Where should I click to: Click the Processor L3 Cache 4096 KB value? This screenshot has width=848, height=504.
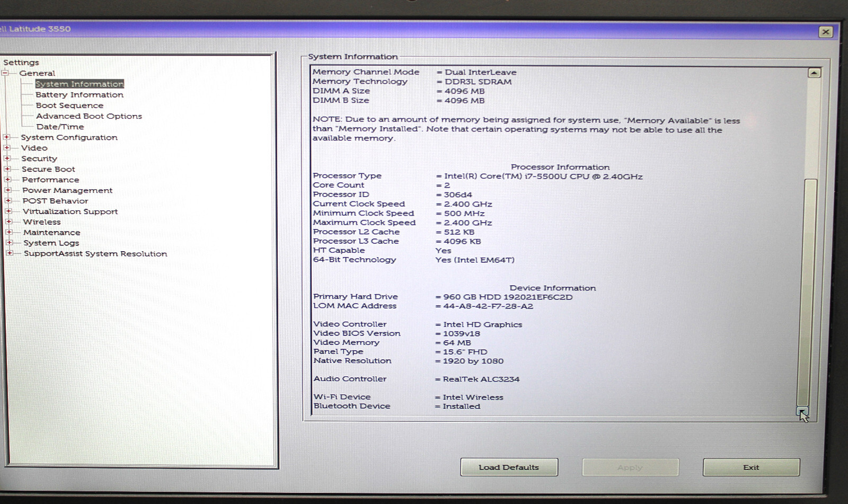click(462, 241)
